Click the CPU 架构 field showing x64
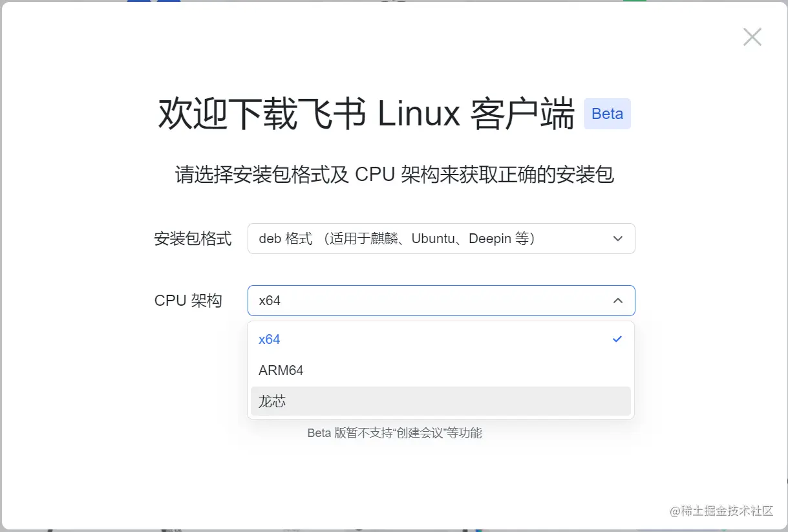 pyautogui.click(x=441, y=301)
